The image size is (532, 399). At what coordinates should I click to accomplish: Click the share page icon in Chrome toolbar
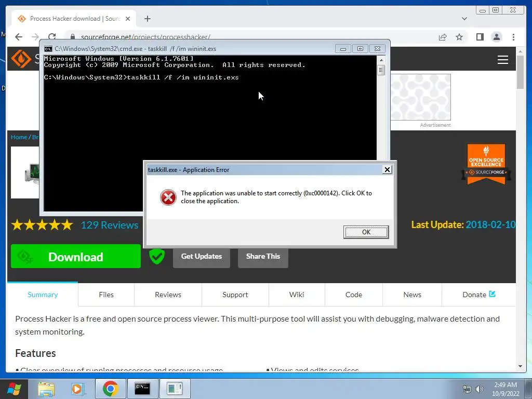click(x=443, y=37)
